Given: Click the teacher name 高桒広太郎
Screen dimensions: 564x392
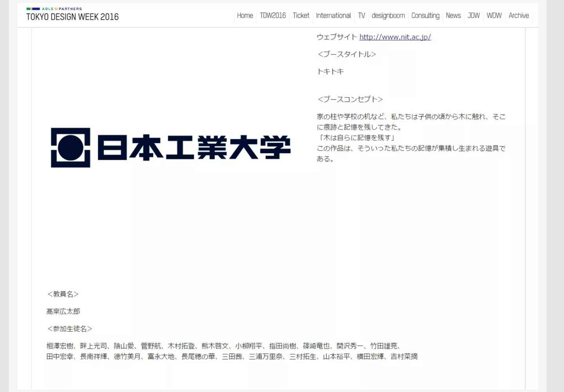Looking at the screenshot, I should [63, 311].
